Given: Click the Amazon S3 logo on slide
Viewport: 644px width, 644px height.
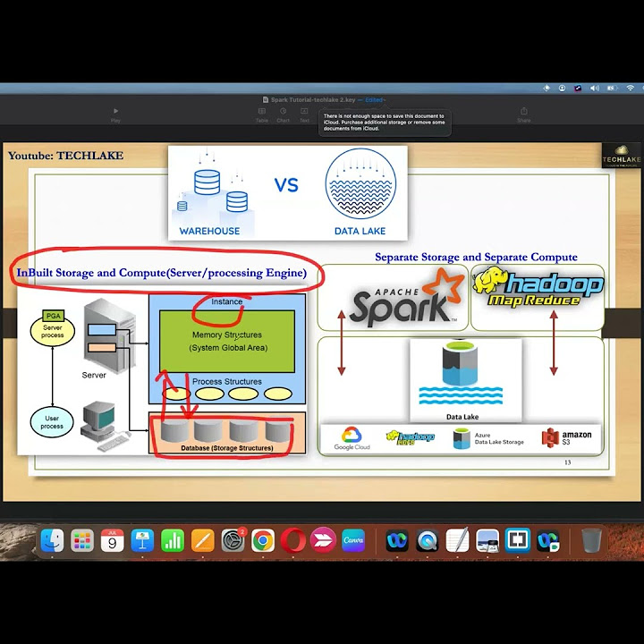Looking at the screenshot, I should (567, 437).
